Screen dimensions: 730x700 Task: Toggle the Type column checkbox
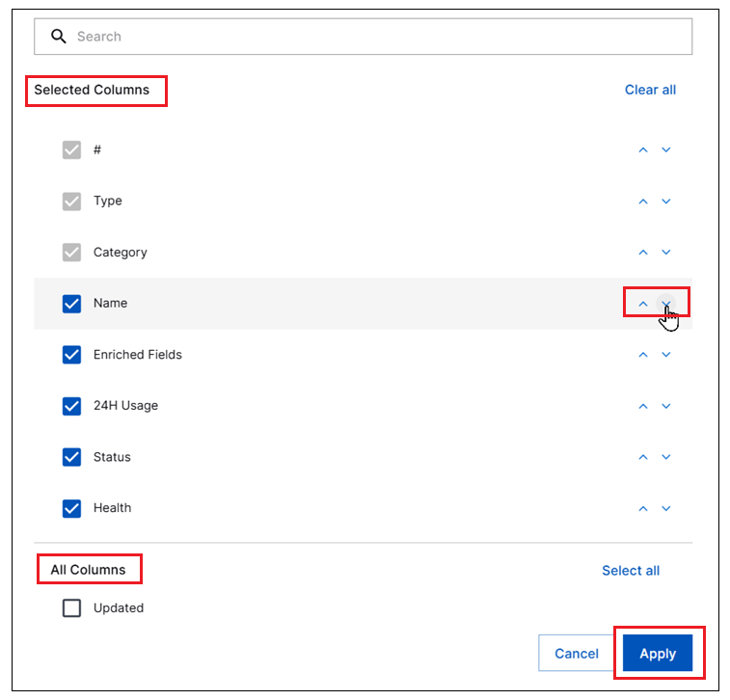click(71, 202)
